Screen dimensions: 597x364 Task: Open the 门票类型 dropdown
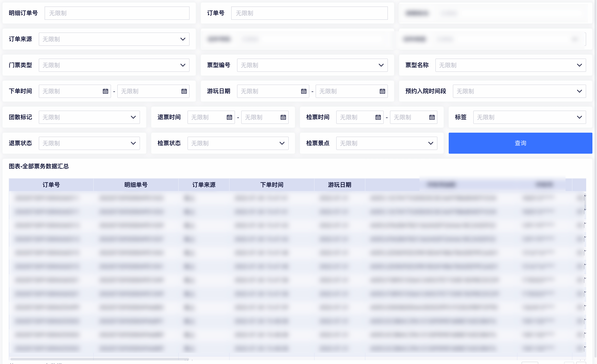pos(114,65)
